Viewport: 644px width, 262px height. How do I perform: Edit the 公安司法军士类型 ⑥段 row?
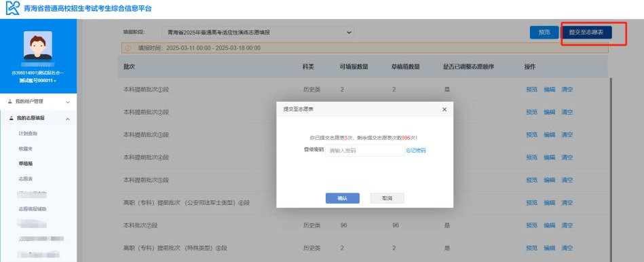(549, 202)
